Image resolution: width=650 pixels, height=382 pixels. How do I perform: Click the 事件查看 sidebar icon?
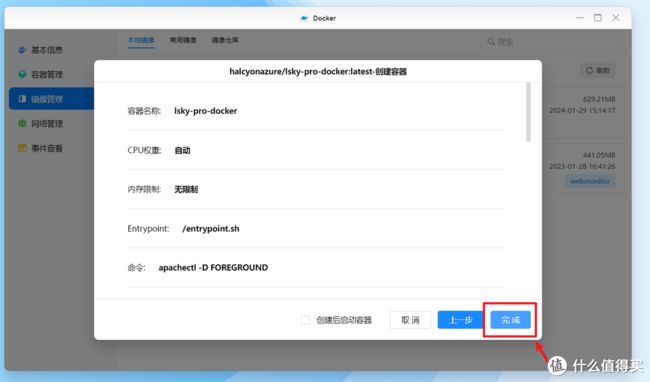click(22, 148)
